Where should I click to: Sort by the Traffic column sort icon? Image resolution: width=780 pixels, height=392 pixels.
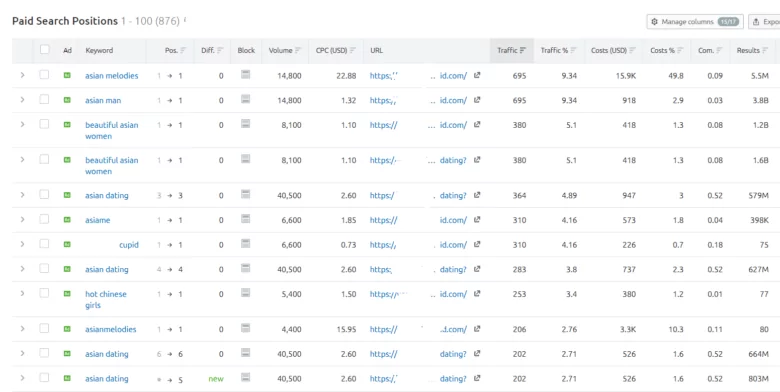click(523, 50)
